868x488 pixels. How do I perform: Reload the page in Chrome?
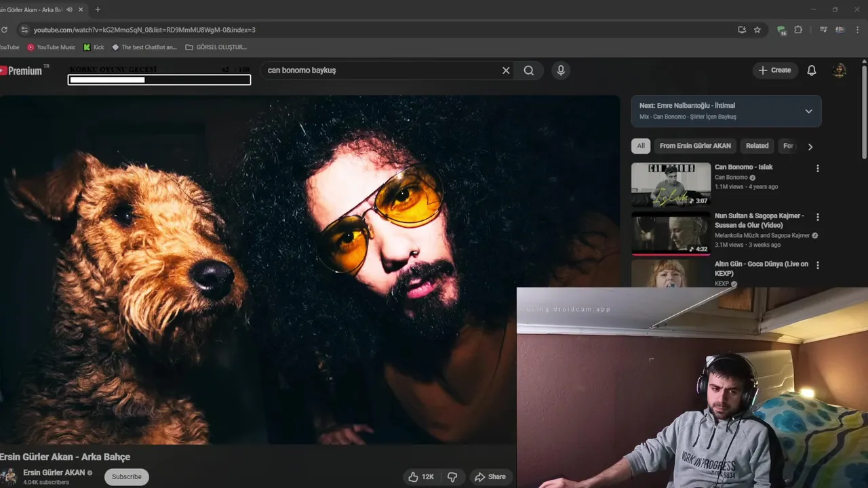[3, 30]
